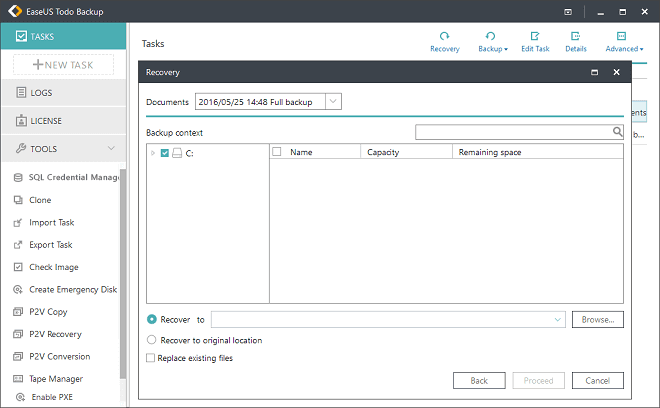Image resolution: width=660 pixels, height=408 pixels.
Task: Click the Browse... button
Action: (x=597, y=320)
